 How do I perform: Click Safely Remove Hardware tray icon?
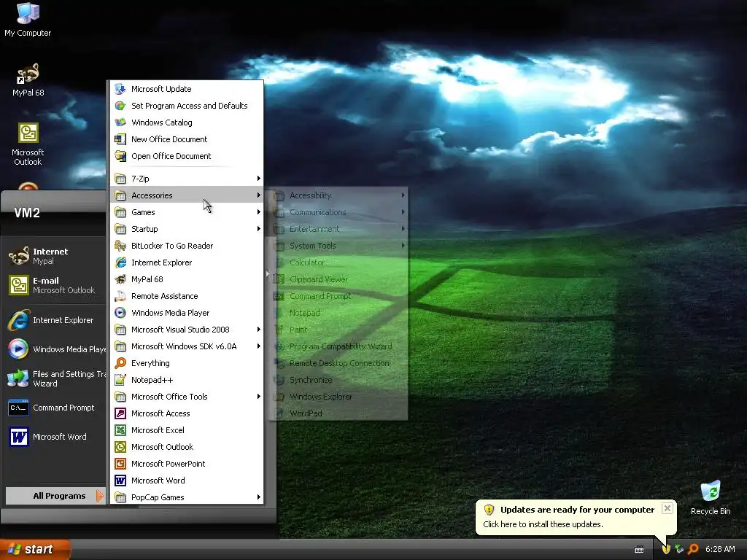point(679,549)
